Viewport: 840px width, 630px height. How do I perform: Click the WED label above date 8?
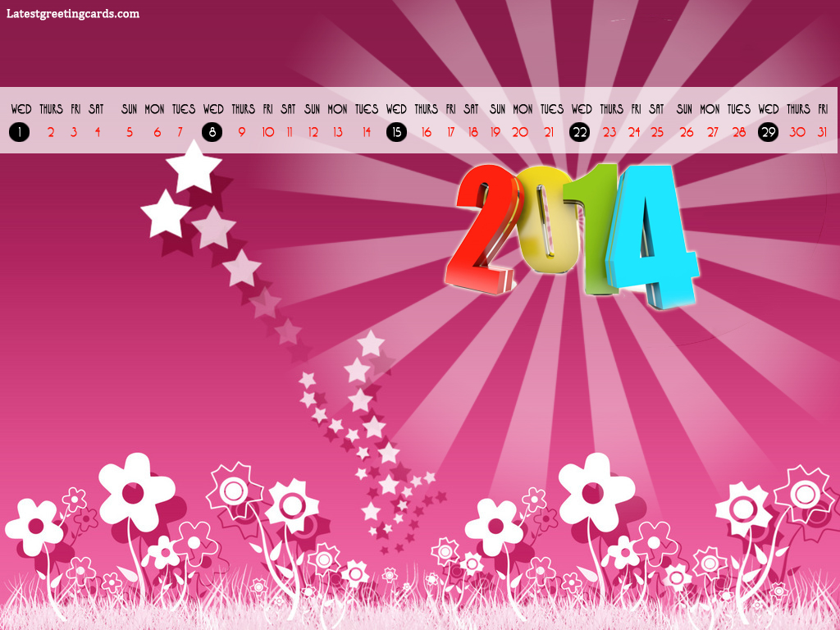click(213, 109)
